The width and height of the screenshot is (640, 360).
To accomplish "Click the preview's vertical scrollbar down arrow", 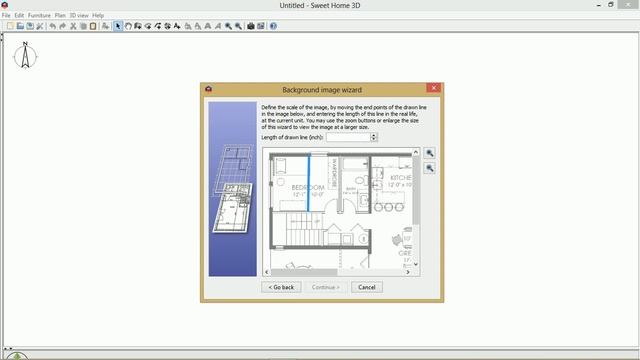I will pos(416,264).
